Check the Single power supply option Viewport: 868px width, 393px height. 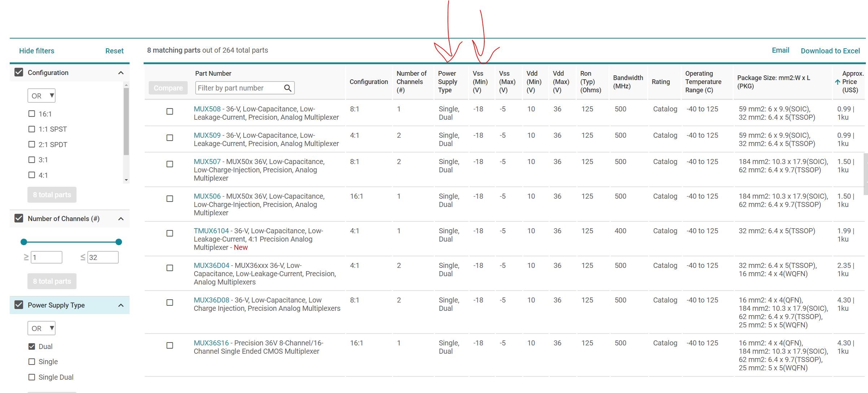[x=32, y=361]
